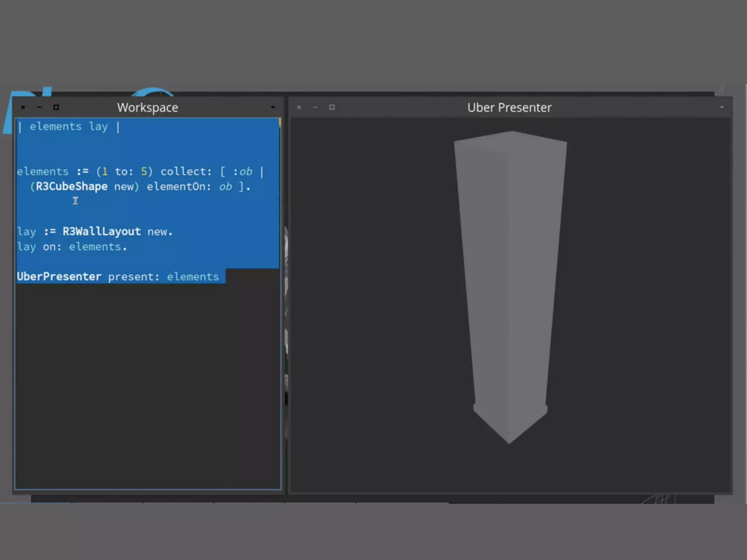Image resolution: width=747 pixels, height=560 pixels.
Task: Open the Workspace window menu arrow
Action: pyautogui.click(x=273, y=107)
